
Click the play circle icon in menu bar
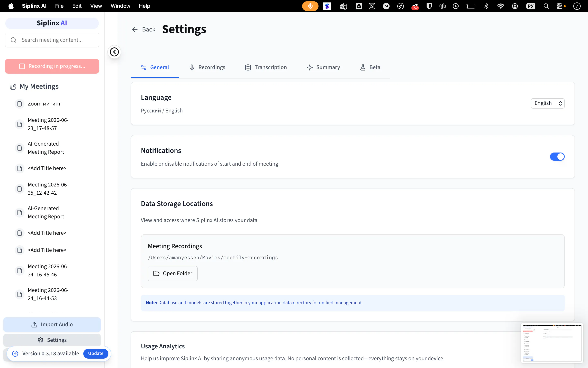456,6
